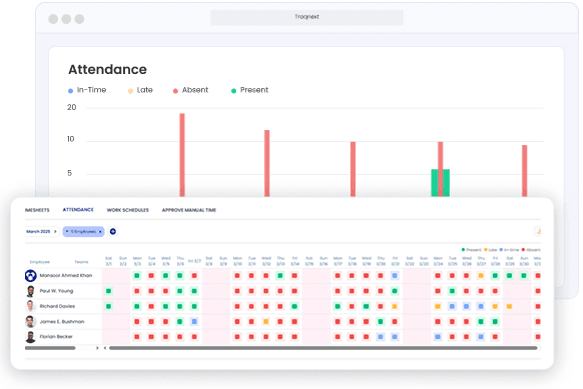Select Mansoor Ahmed Khan's green marker on Thu 3/13
The width and height of the screenshot is (583, 389).
[280, 276]
